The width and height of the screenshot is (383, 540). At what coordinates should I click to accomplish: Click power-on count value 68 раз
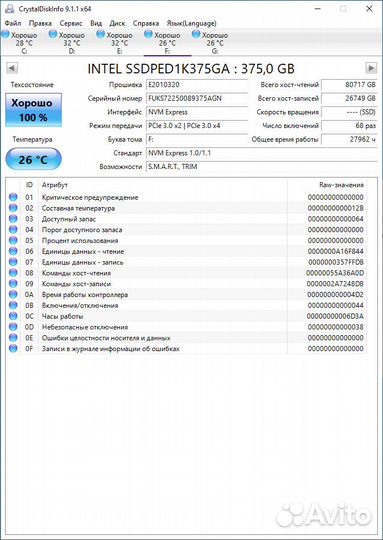[x=349, y=126]
